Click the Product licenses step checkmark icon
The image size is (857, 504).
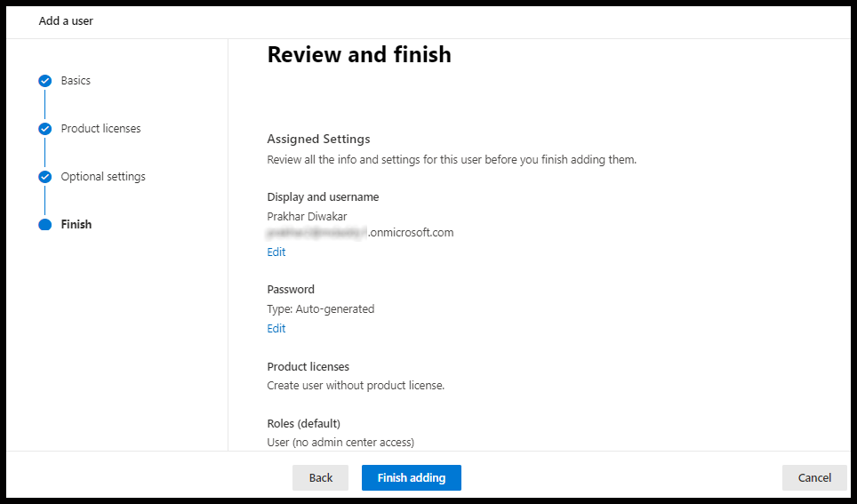[x=45, y=129]
